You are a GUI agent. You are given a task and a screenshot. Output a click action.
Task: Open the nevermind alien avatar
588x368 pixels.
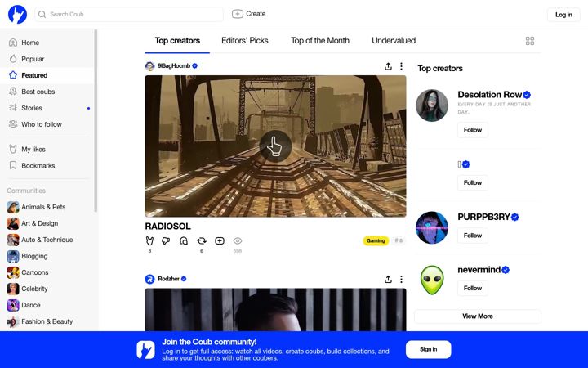pos(432,280)
